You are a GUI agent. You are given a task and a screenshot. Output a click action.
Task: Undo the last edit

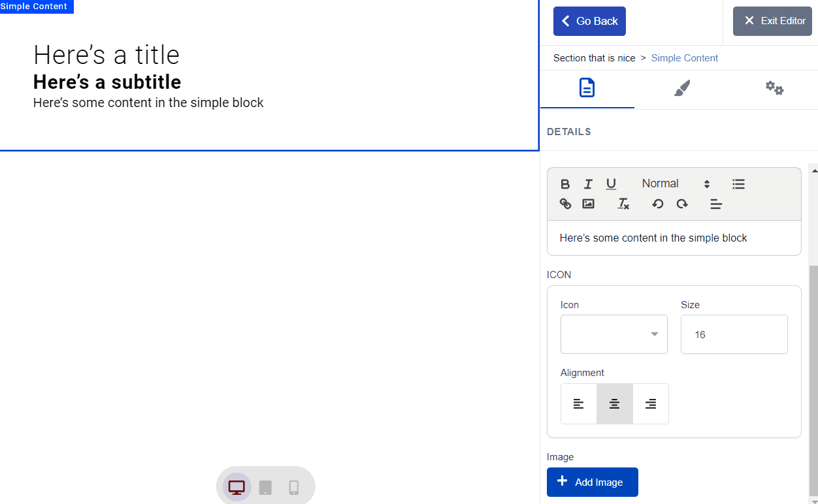pos(658,204)
